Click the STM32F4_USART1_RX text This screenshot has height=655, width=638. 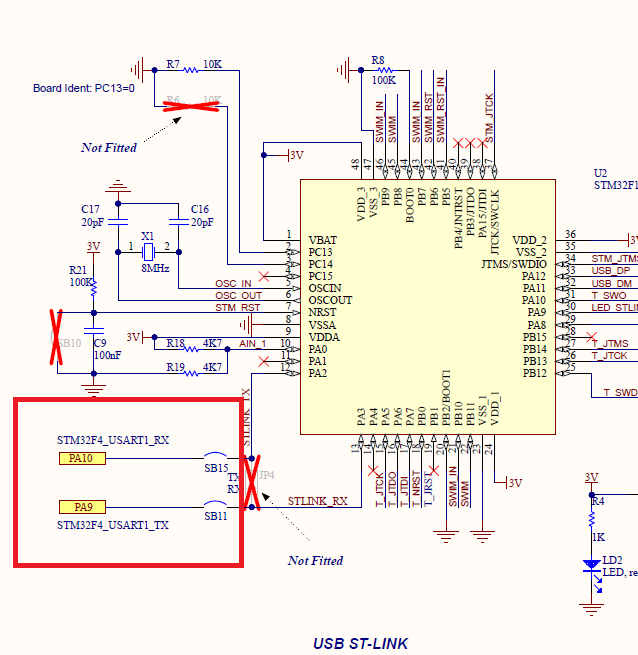click(x=113, y=440)
